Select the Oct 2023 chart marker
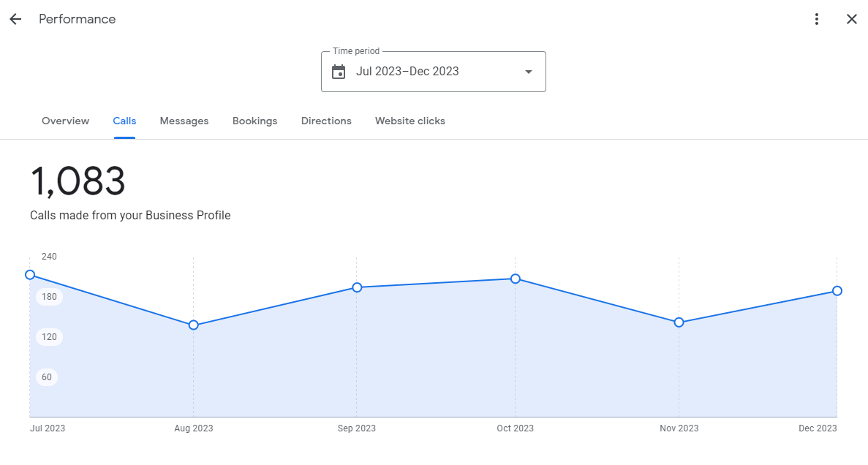Viewport: 868px width, 465px height. coord(516,279)
